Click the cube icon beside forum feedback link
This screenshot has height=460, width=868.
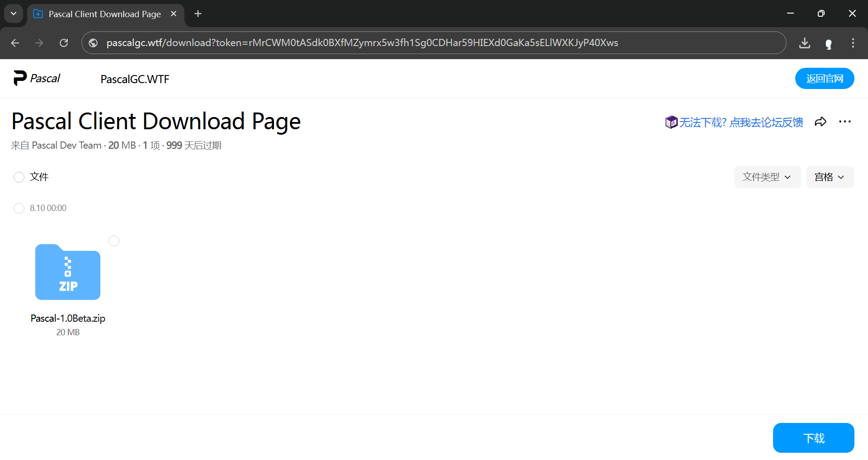pos(671,122)
